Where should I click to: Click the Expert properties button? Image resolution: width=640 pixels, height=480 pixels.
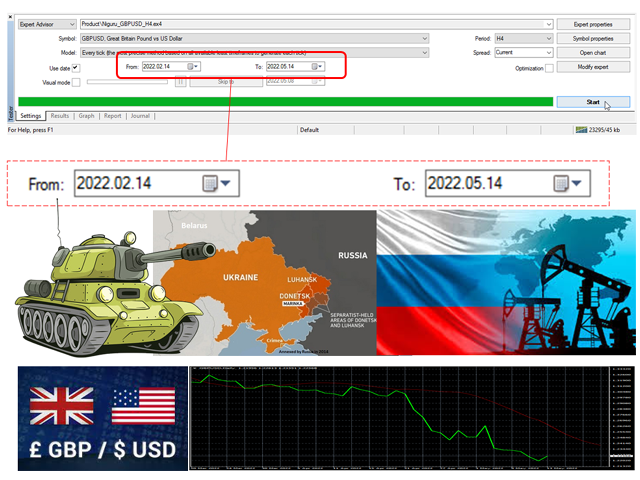pyautogui.click(x=594, y=24)
